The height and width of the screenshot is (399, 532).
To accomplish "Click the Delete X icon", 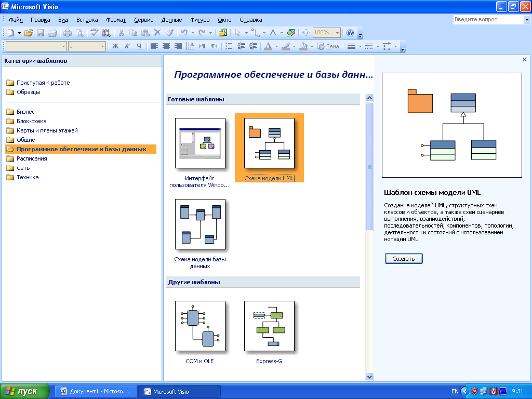I will click(157, 33).
